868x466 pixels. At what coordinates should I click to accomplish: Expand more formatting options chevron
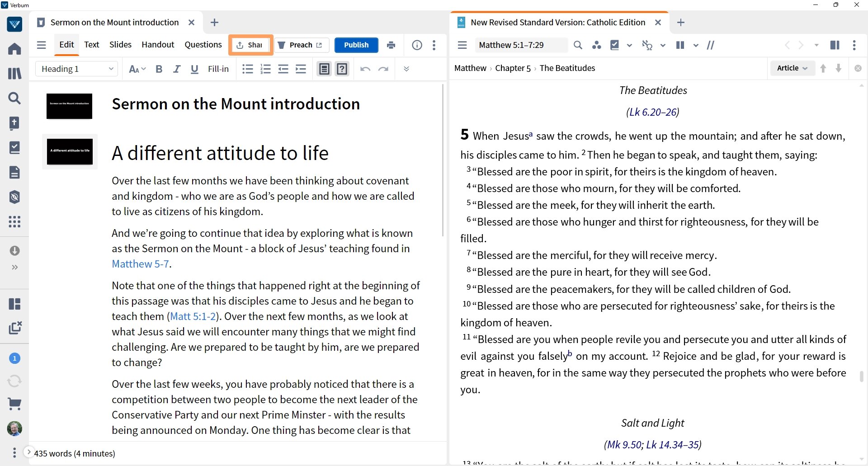click(x=406, y=69)
